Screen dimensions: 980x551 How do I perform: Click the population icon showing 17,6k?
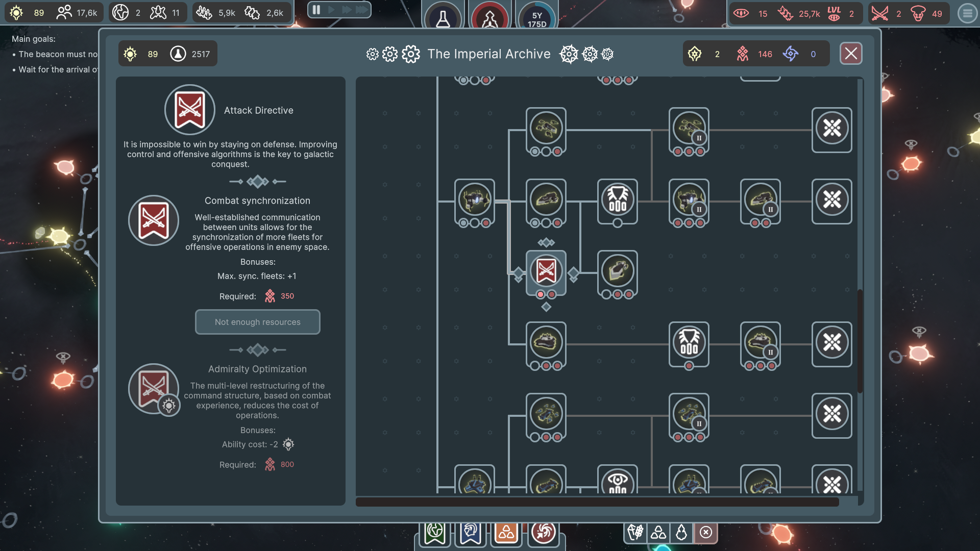(x=64, y=13)
